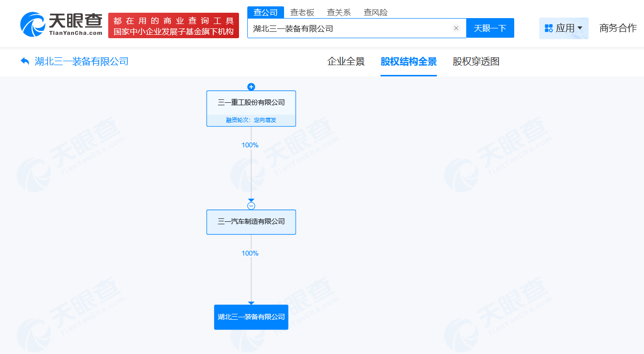Open the 股权穿透图 tab
Screen dimensions: 644x354
pyautogui.click(x=476, y=62)
